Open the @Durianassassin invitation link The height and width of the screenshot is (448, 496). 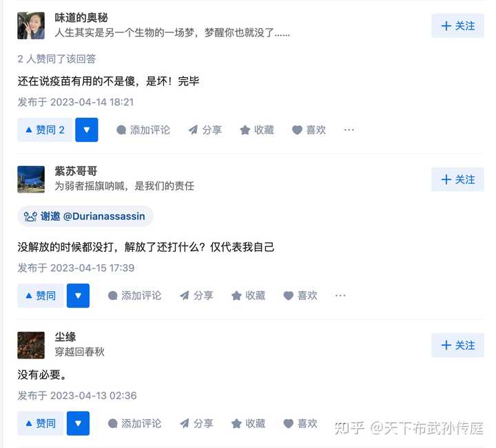(x=104, y=216)
